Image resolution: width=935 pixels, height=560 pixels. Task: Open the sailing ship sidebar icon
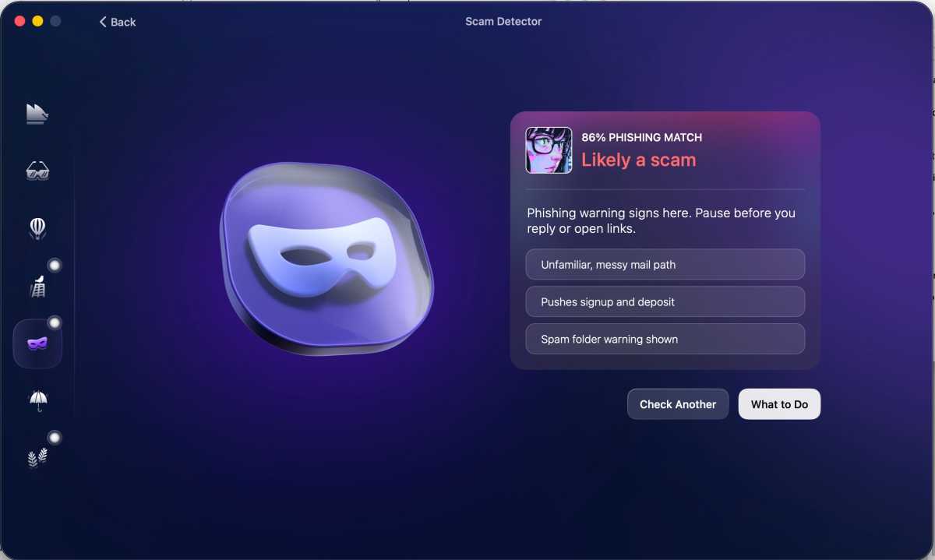coord(37,114)
